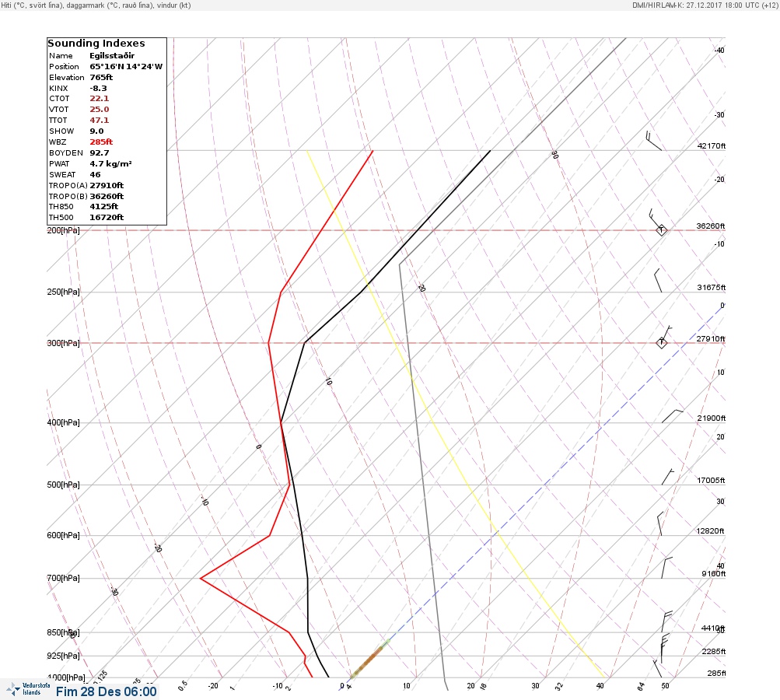Image resolution: width=780 pixels, height=700 pixels.
Task: Click the KINX value "-8.3"
Action: tap(98, 88)
